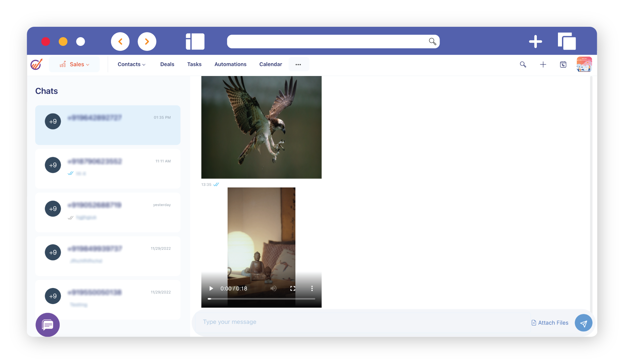Open new tab with the large plus
624x364 pixels.
[x=535, y=42]
